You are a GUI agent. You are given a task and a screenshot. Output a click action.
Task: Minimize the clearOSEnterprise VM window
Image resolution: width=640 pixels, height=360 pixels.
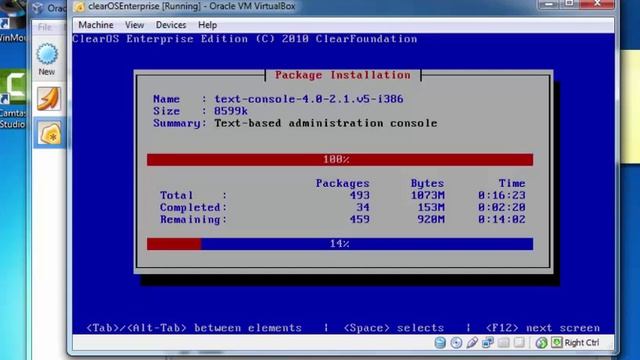point(549,4)
